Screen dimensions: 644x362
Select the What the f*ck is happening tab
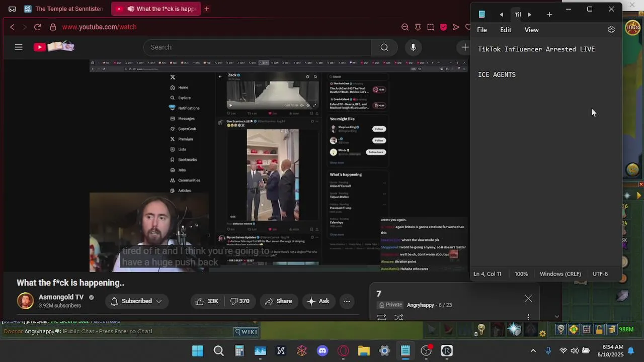click(x=156, y=9)
